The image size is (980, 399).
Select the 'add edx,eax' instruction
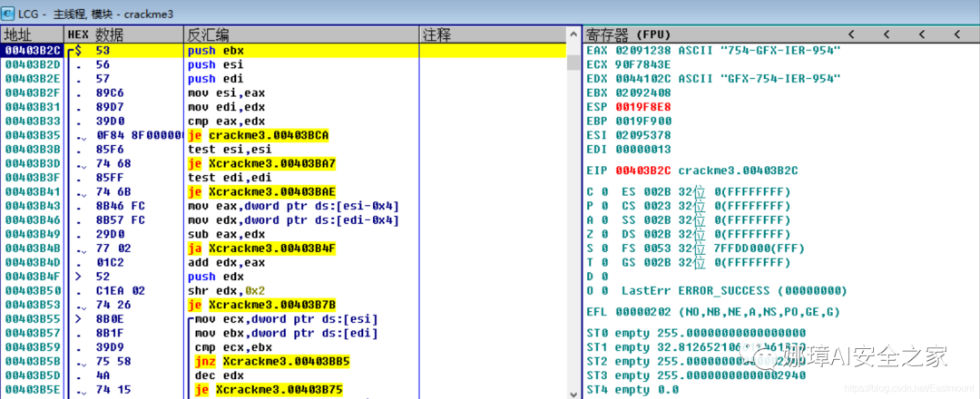[x=226, y=263]
